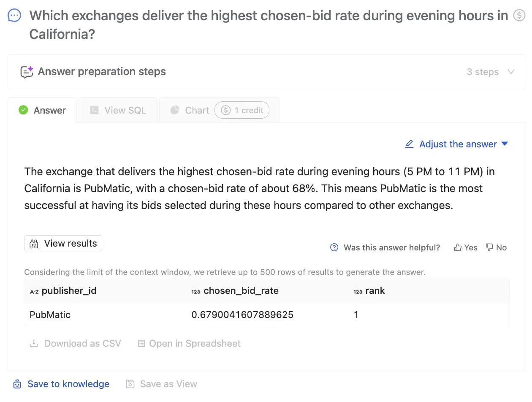Open the results in Spreadsheet
Screen dimensions: 532x402
pos(189,343)
